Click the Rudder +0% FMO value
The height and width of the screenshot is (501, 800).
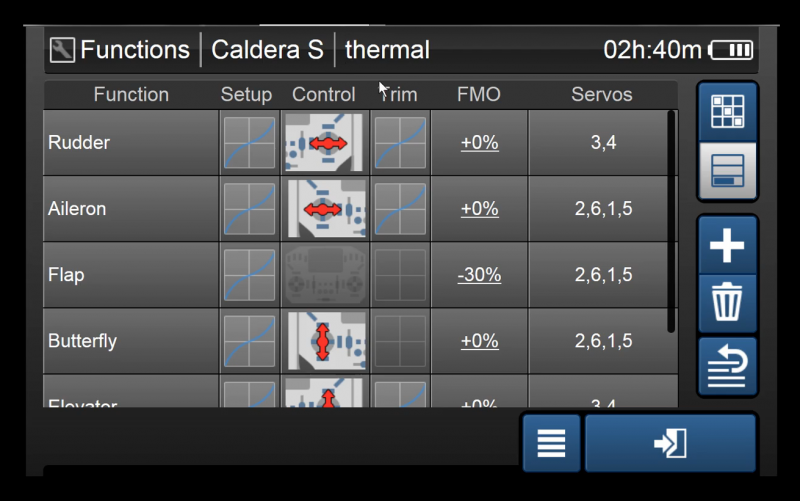479,143
